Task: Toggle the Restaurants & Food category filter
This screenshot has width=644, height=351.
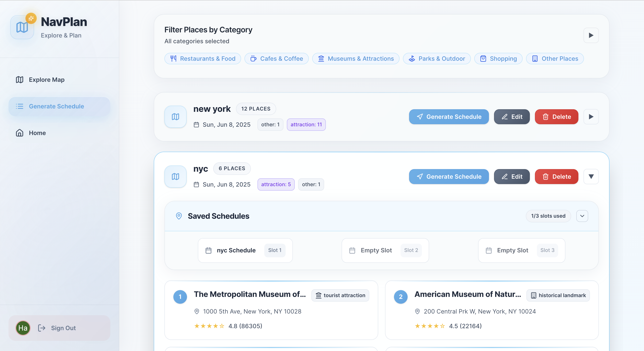Action: (203, 59)
